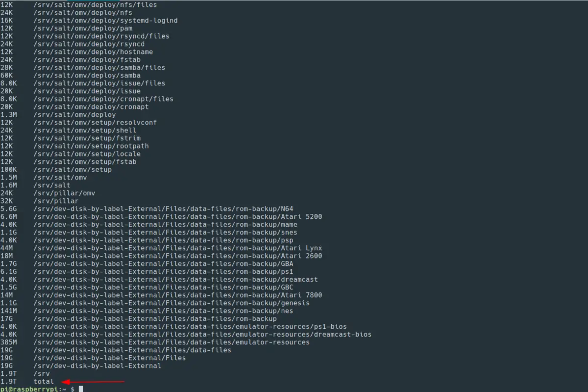
Task: Click the 385M size value
Action: 9,342
